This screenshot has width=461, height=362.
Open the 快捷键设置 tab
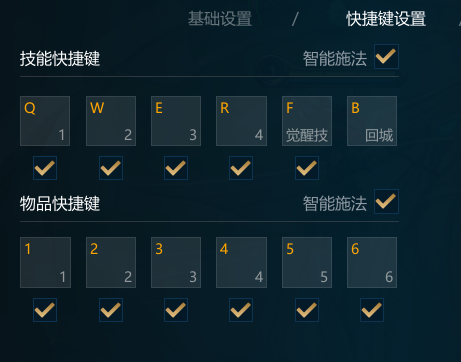click(x=386, y=19)
